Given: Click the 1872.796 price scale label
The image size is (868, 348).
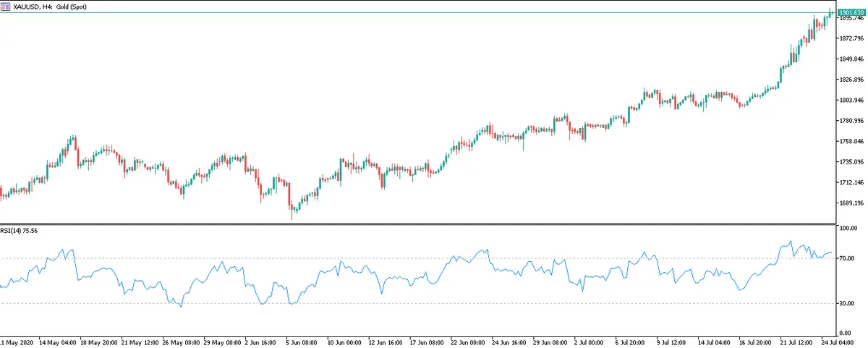Looking at the screenshot, I should point(851,38).
